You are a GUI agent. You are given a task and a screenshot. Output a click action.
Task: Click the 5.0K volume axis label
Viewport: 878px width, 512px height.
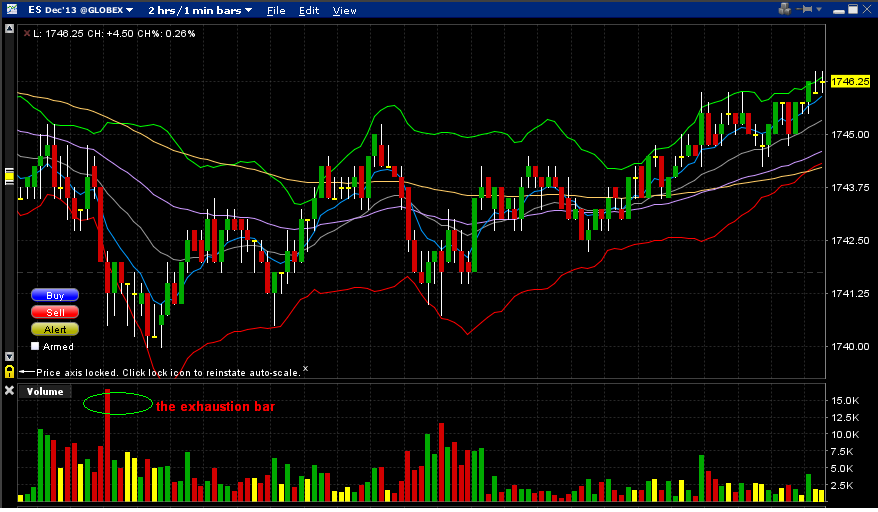point(842,468)
